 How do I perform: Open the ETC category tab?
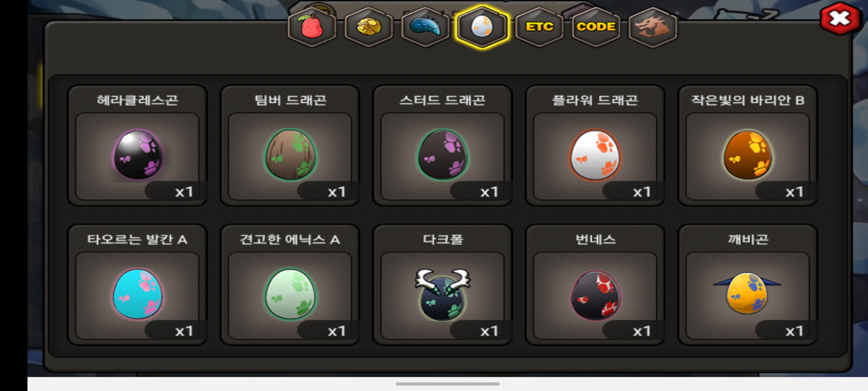click(539, 27)
